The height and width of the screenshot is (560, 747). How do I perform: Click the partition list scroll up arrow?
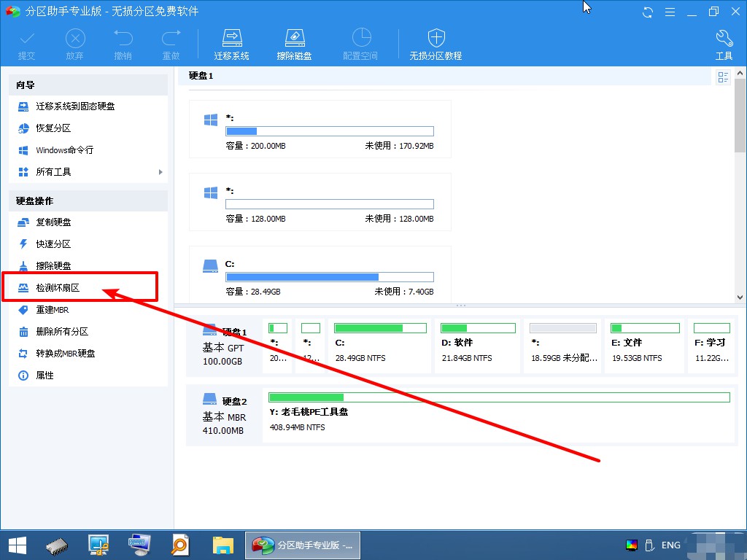point(740,74)
